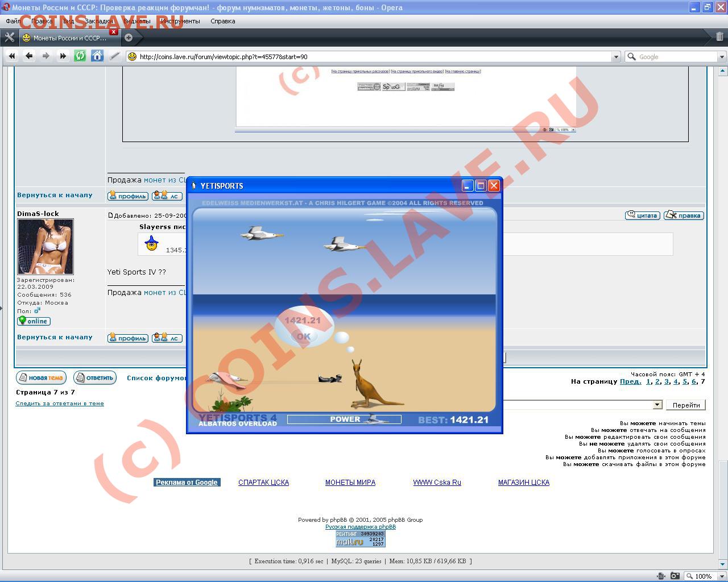Screen dimensions: 728x582
Task: Click the правка edit button
Action: 684,215
